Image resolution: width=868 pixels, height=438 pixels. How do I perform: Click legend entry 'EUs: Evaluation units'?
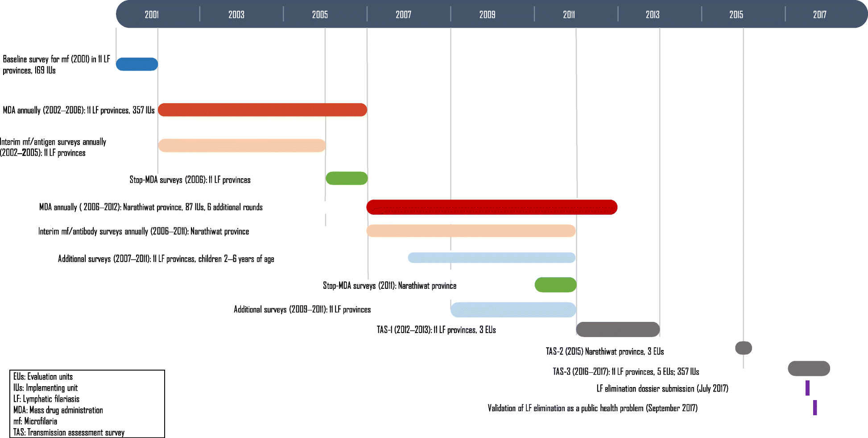click(x=43, y=377)
